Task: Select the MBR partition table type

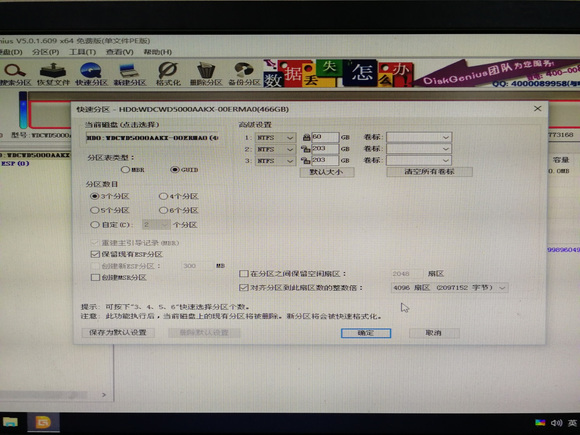Action: tap(132, 170)
